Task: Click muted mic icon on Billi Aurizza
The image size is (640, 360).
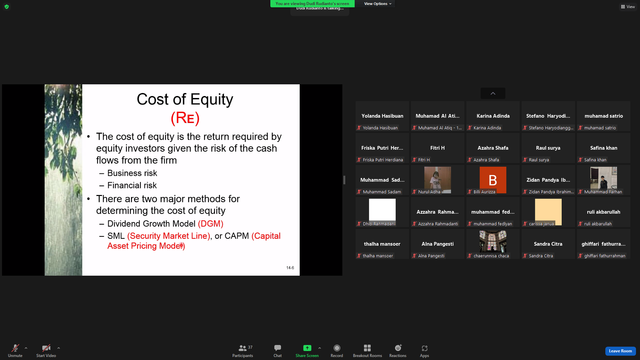Action: (x=470, y=192)
